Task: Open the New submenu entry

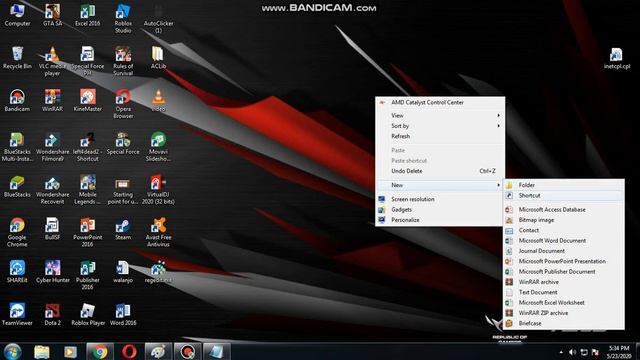Action: (440, 185)
